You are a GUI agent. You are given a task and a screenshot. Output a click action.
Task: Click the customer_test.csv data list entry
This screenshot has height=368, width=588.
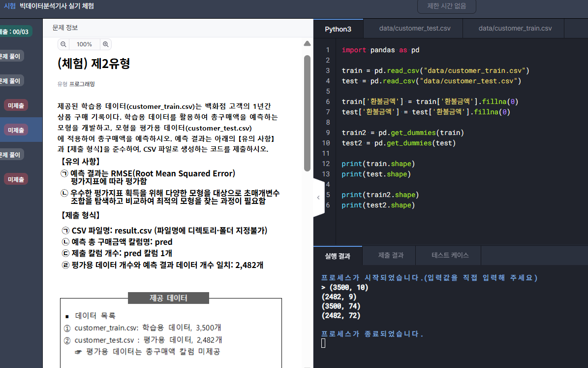click(x=143, y=340)
